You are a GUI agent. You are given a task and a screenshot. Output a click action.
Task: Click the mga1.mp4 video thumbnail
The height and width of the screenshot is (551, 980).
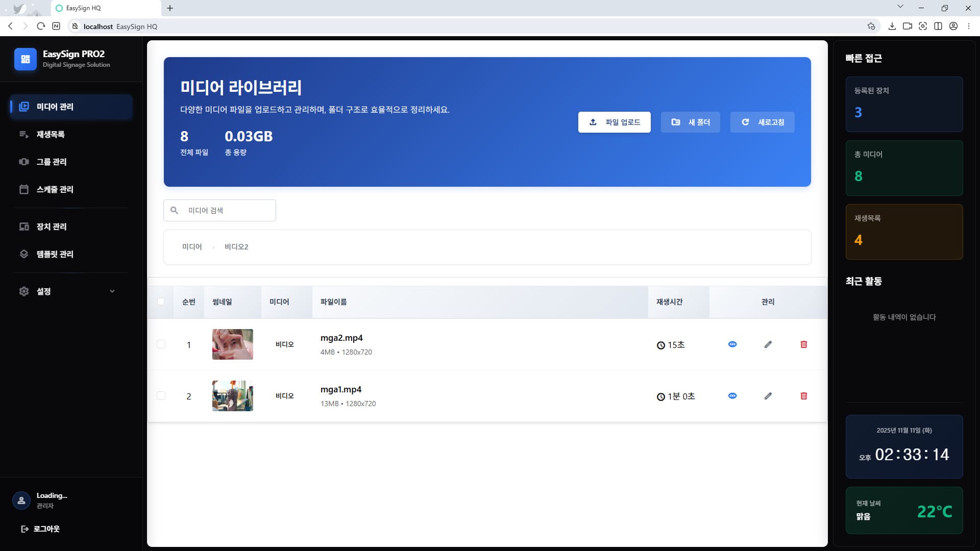coord(232,395)
